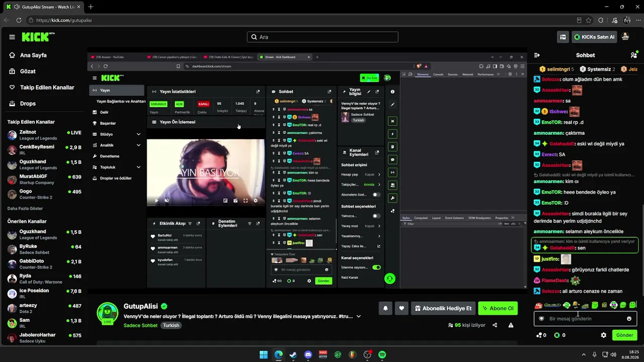
Task: Open the browser profile picture
Action: click(x=627, y=20)
